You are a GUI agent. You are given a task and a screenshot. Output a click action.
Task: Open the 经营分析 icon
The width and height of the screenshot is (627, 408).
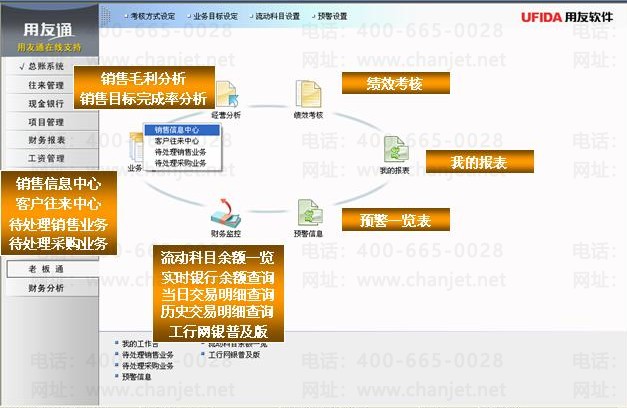point(227,94)
